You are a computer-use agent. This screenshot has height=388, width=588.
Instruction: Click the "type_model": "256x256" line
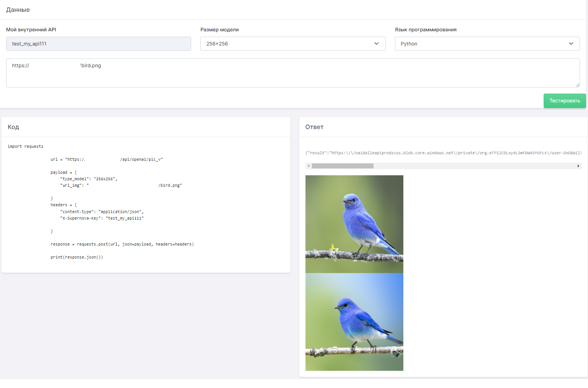89,179
